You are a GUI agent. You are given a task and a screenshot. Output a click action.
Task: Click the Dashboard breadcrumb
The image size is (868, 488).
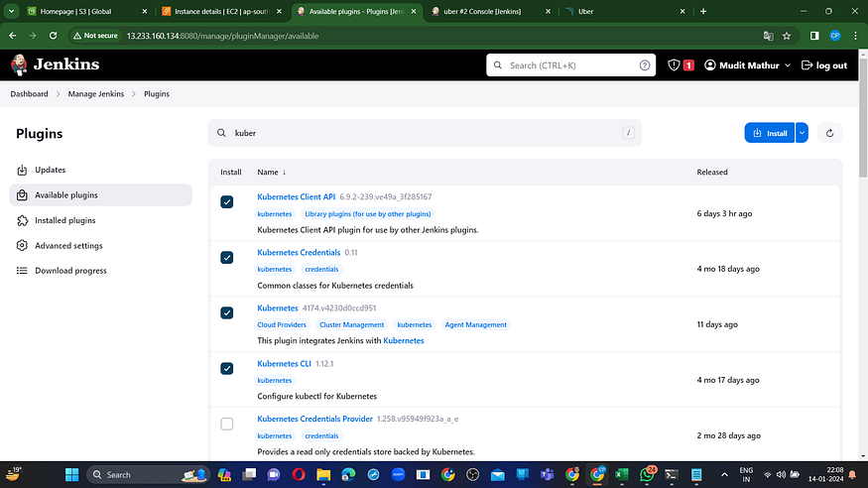29,94
